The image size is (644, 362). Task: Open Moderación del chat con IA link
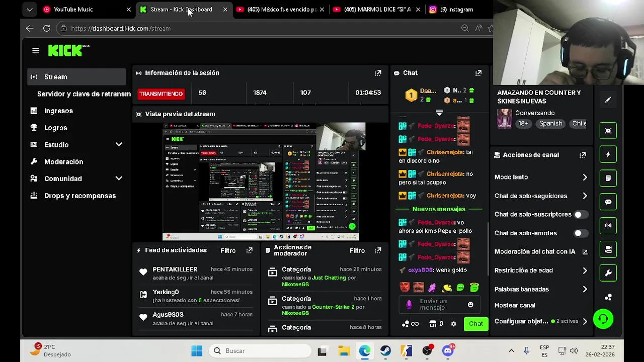coord(541,252)
